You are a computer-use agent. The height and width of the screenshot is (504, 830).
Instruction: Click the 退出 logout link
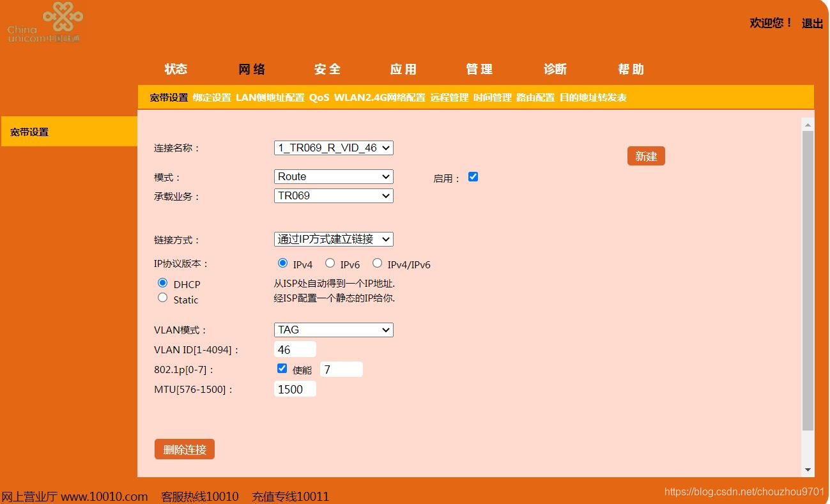point(813,24)
